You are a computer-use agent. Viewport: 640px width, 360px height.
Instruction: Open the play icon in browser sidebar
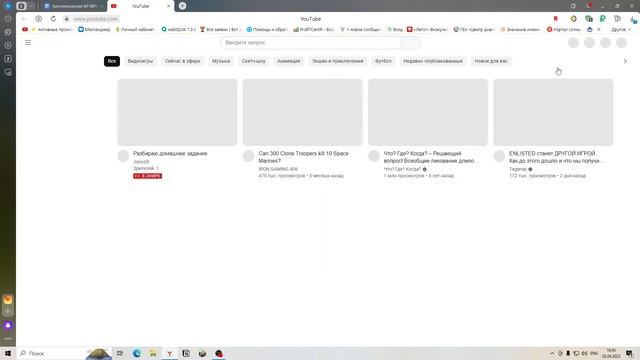(x=8, y=45)
